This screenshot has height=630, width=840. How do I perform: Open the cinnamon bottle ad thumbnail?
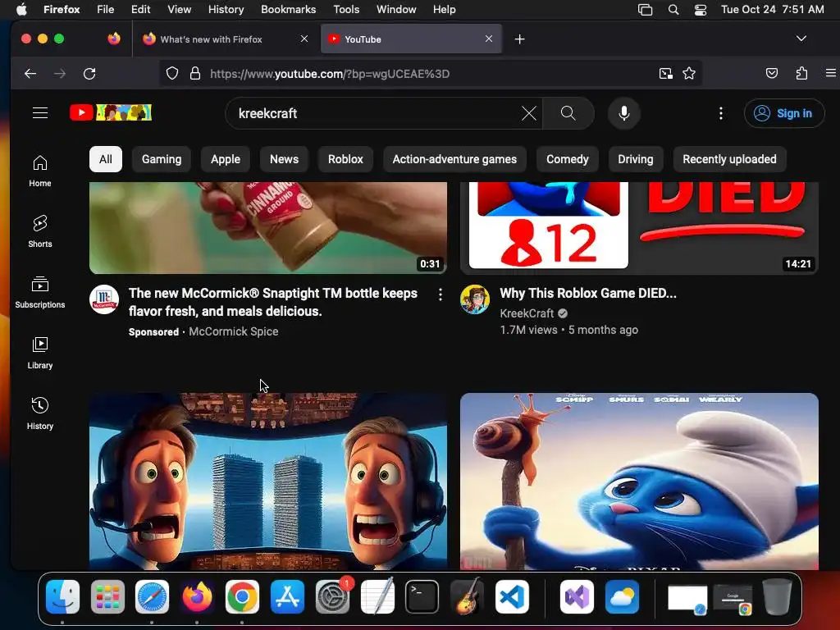point(268,228)
